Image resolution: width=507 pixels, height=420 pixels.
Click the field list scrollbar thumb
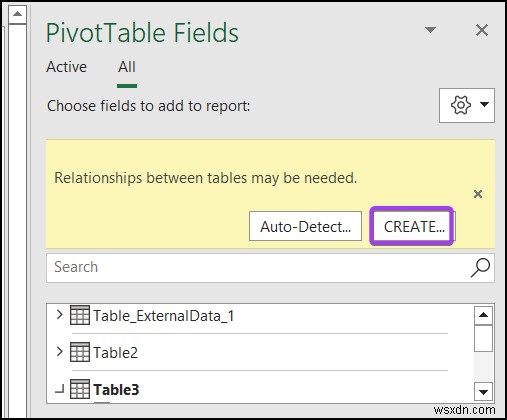coord(483,338)
